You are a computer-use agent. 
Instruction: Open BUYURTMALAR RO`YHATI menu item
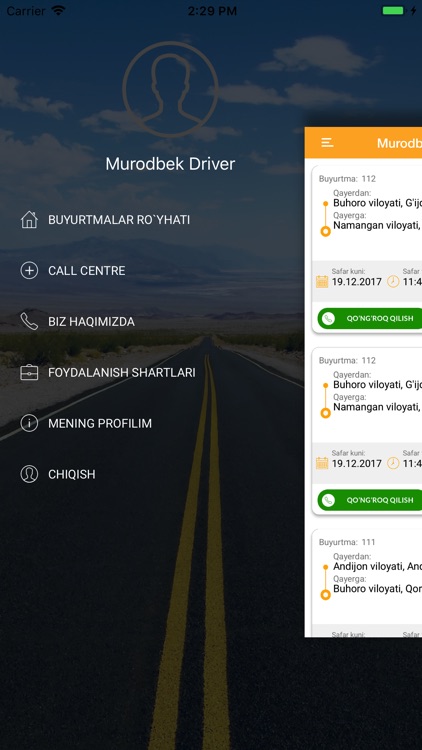[119, 220]
